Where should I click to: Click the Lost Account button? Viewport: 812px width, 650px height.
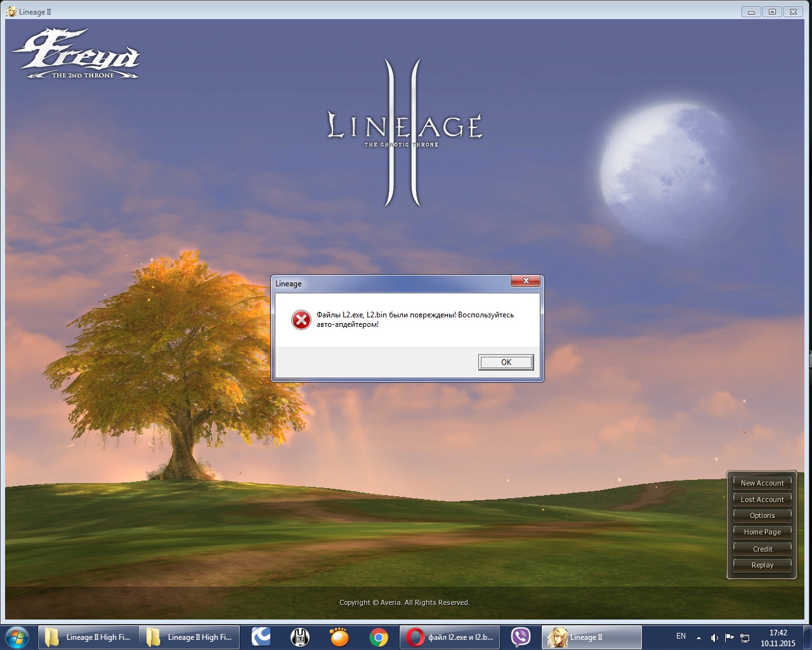point(762,500)
